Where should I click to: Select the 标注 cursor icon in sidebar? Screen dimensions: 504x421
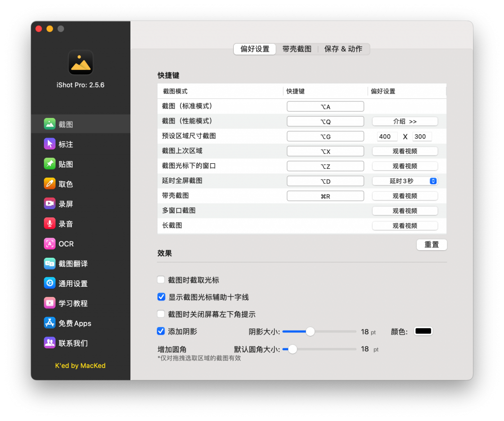point(50,144)
